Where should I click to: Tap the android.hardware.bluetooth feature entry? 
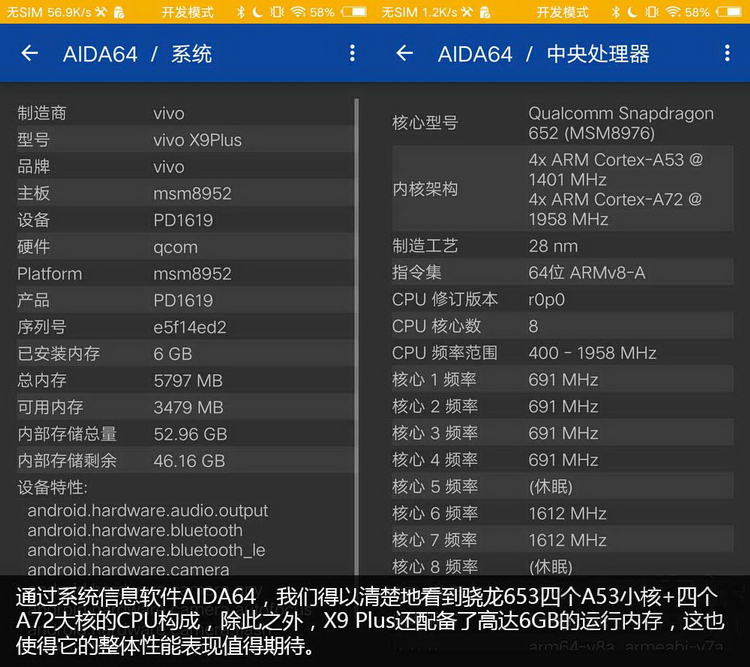135,530
